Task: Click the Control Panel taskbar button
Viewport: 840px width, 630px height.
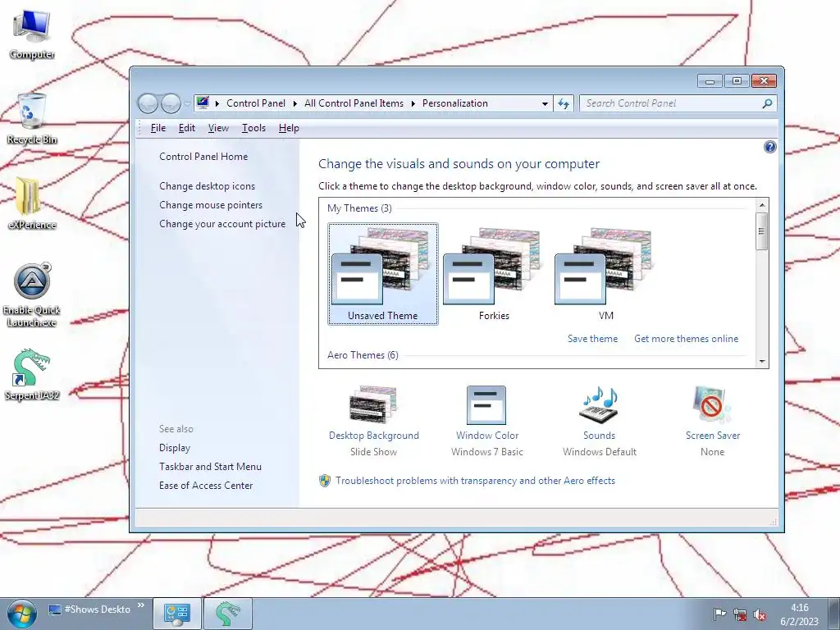Action: coord(177,614)
